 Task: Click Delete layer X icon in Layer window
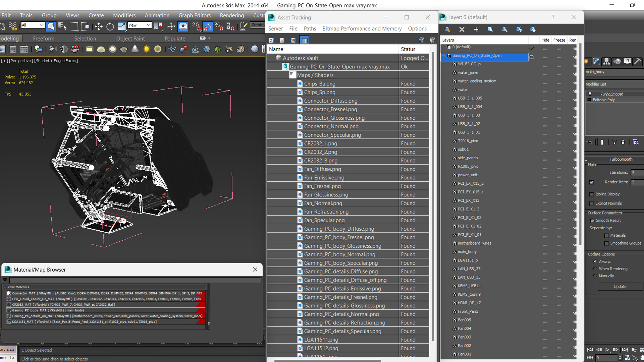462,29
